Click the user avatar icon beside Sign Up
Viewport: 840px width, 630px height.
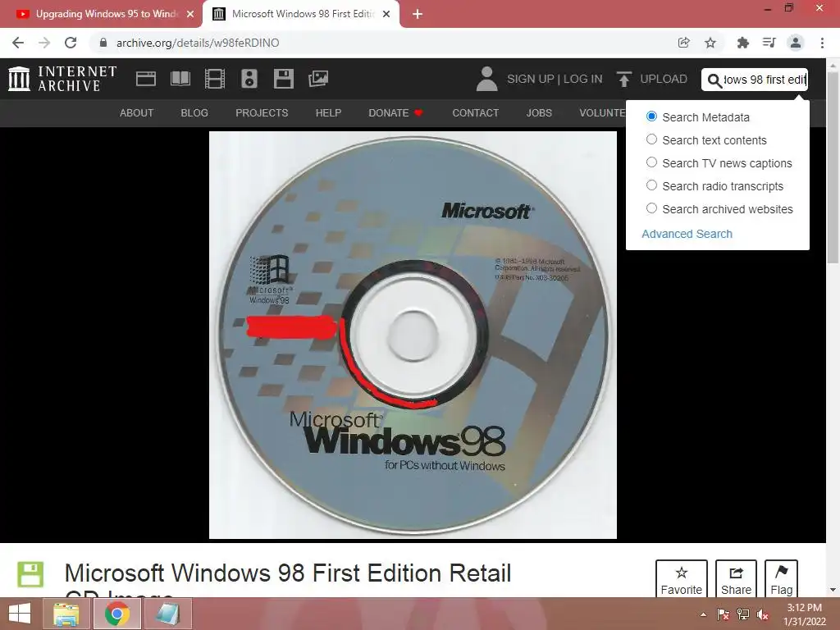coord(487,79)
